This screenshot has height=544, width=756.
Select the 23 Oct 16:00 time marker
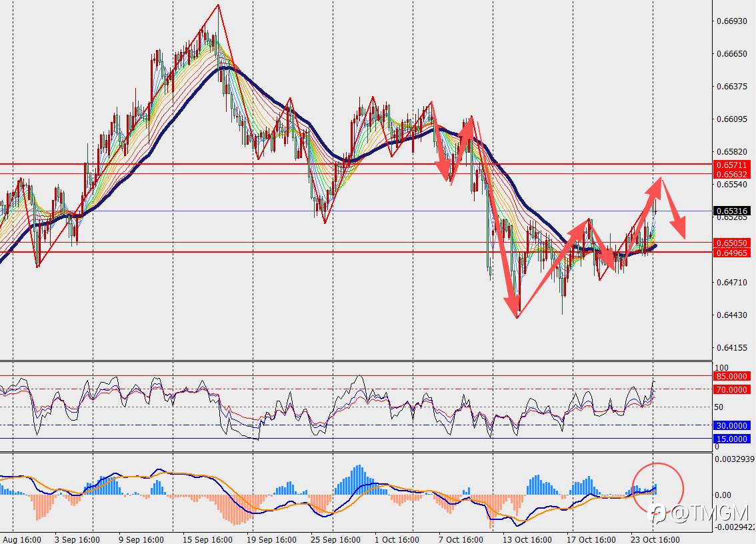pyautogui.click(x=655, y=539)
